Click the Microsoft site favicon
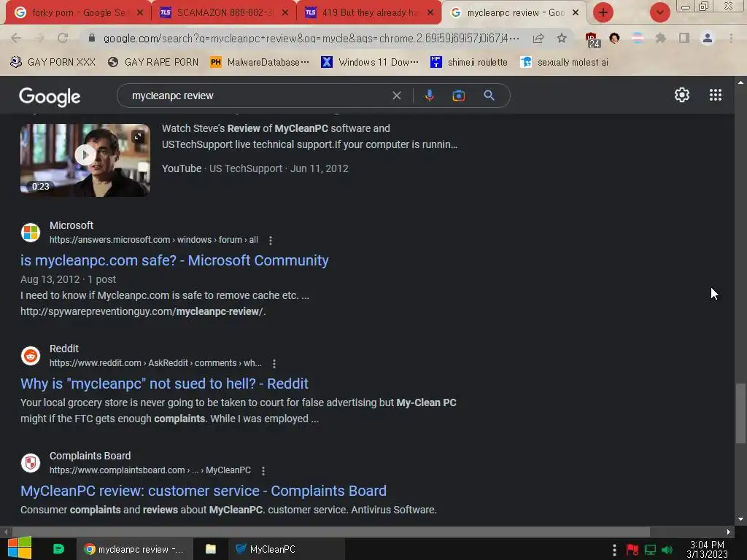 31,233
